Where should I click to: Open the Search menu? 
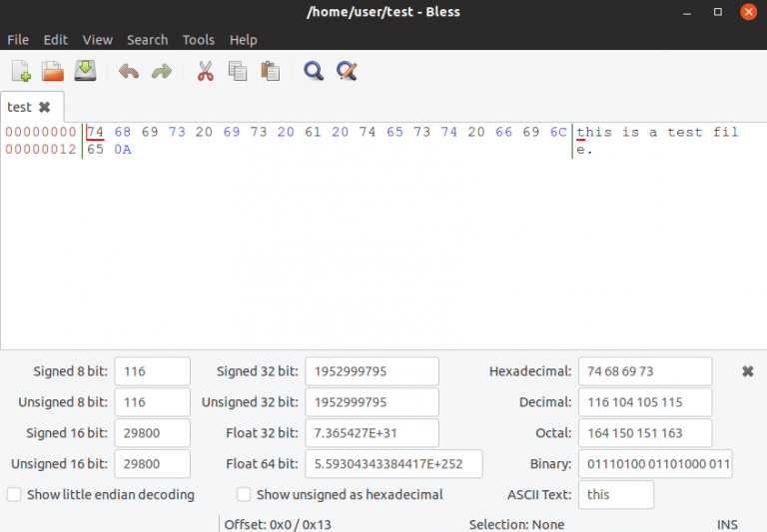tap(147, 40)
